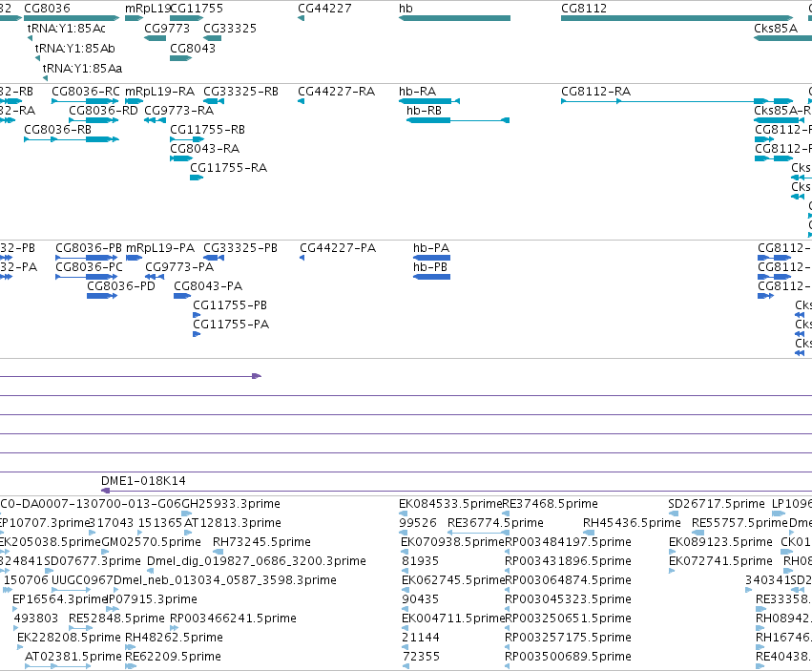
Task: Select the CG8036-RD transcript
Action: pos(94,120)
